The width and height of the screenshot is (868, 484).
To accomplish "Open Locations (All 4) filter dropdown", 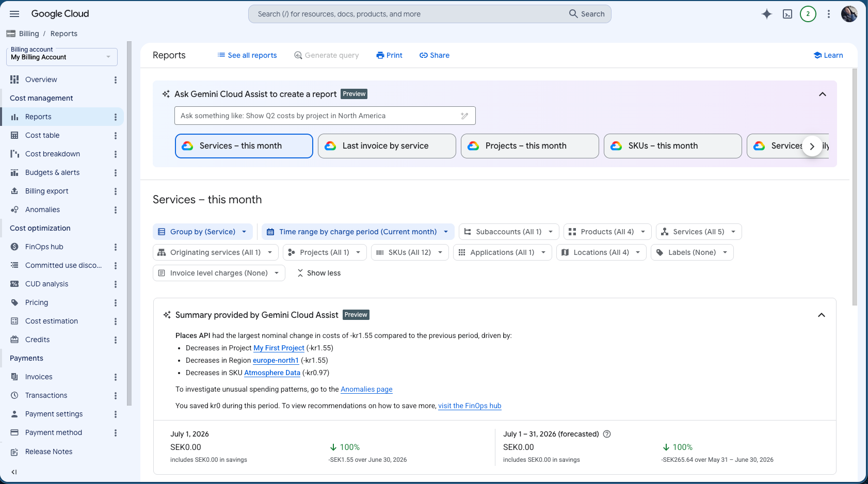I will click(601, 252).
